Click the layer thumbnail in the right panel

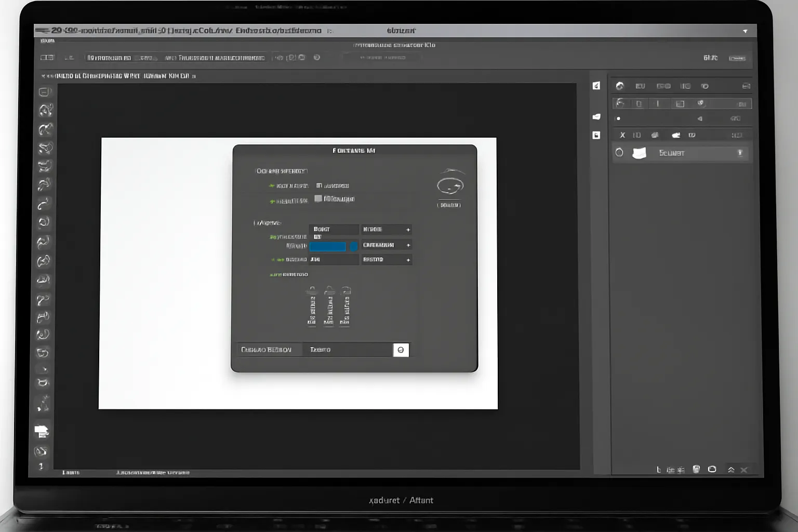point(639,153)
